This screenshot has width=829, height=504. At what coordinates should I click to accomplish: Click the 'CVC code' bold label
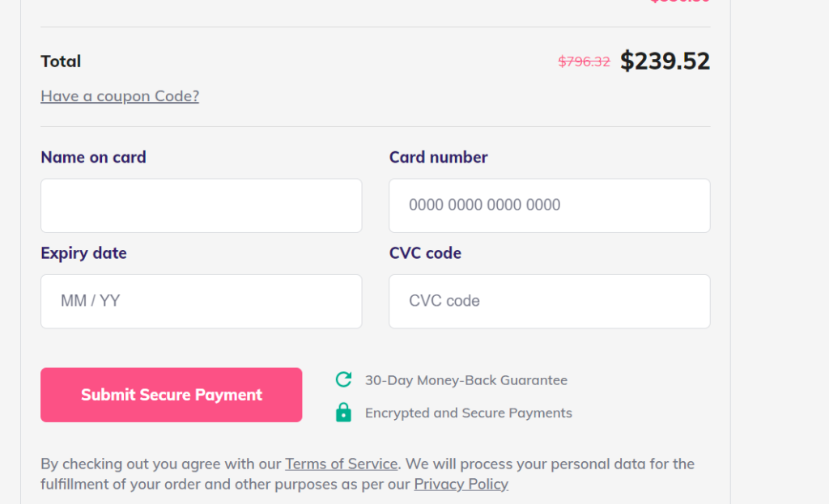(x=425, y=253)
